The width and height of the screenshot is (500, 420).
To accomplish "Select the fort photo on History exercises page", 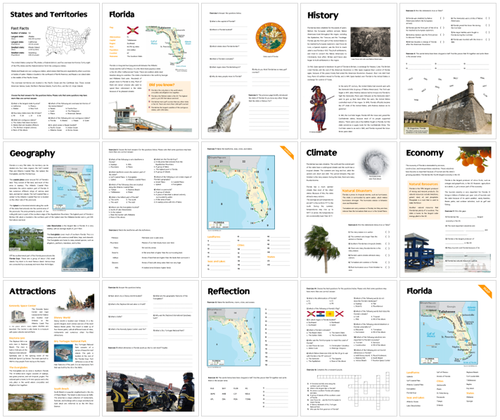I will tap(448, 107).
